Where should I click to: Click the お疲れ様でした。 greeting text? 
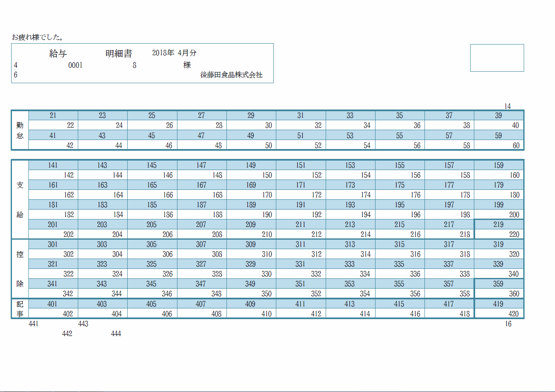(38, 37)
